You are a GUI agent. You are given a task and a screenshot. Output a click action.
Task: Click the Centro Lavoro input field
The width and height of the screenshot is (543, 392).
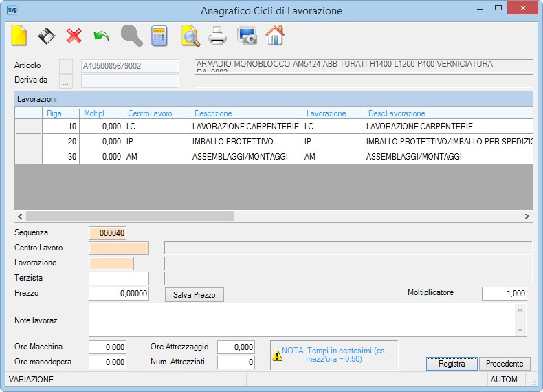(x=119, y=248)
